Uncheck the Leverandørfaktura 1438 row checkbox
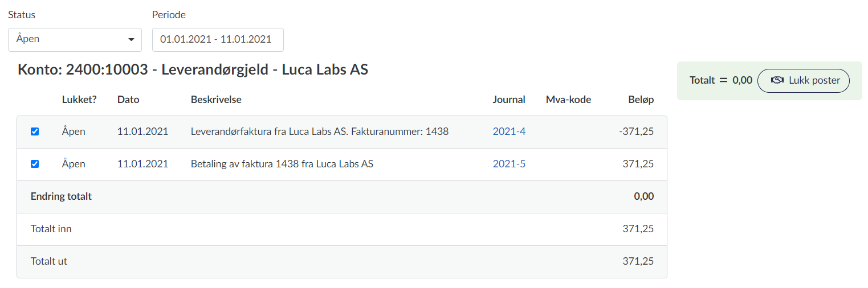The image size is (868, 288). 35,131
